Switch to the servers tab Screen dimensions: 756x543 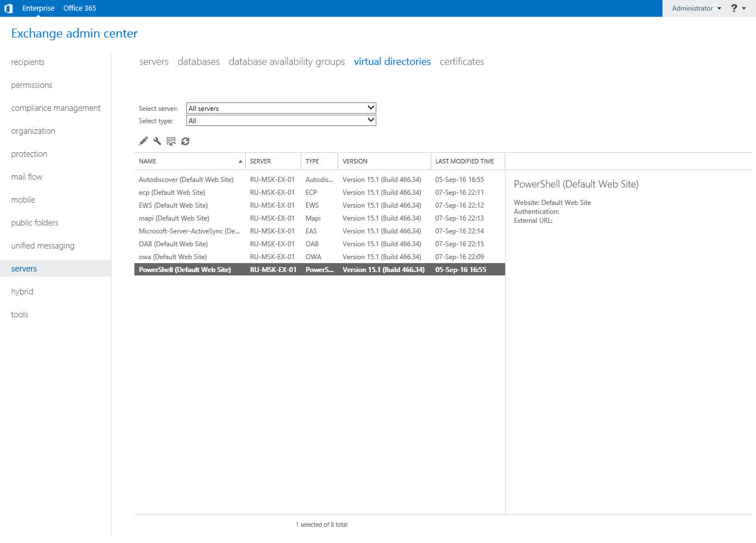tap(154, 62)
